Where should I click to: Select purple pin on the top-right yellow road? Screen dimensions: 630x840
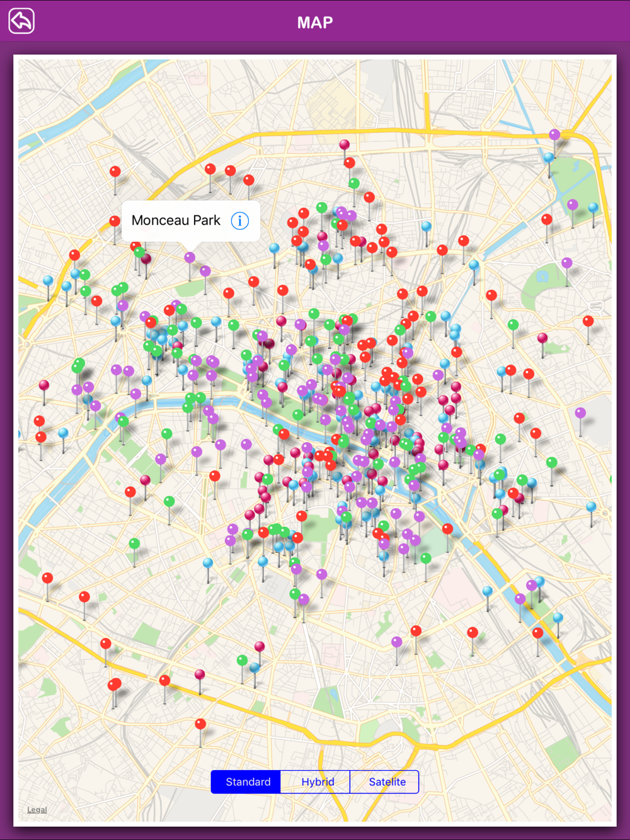click(x=554, y=134)
